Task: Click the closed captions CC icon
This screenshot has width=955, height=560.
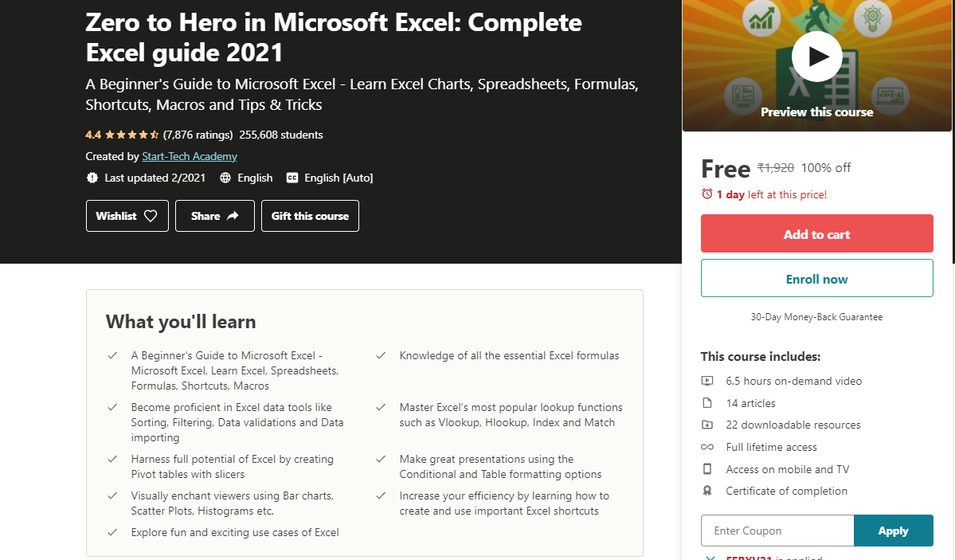Action: [x=292, y=178]
